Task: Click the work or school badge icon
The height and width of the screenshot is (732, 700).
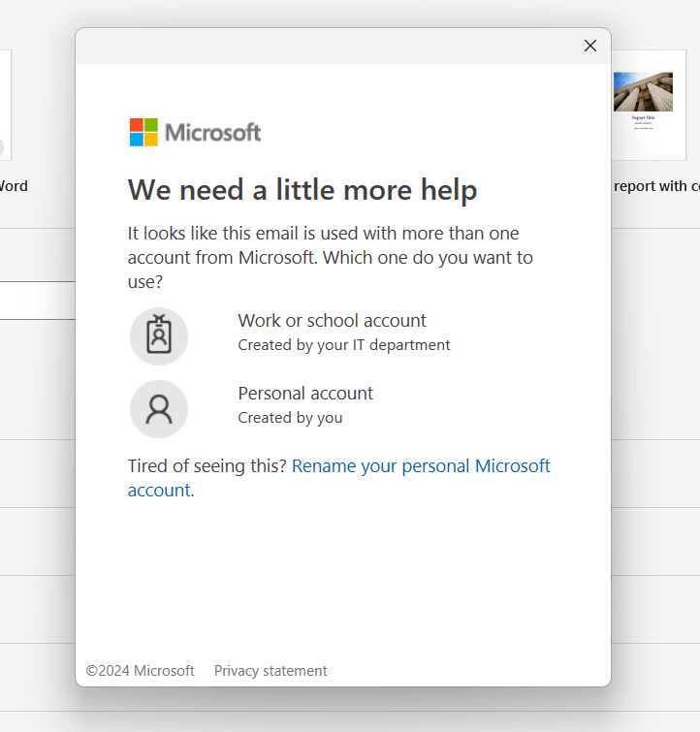Action: pos(159,336)
